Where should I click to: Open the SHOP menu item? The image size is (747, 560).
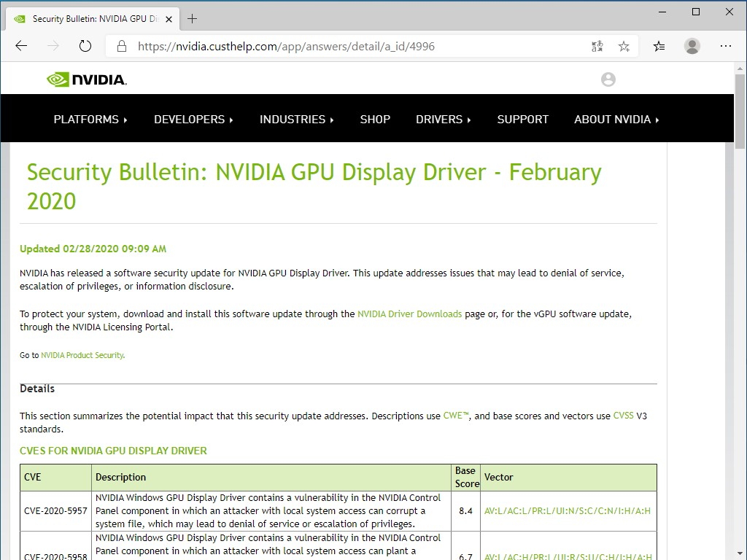375,120
